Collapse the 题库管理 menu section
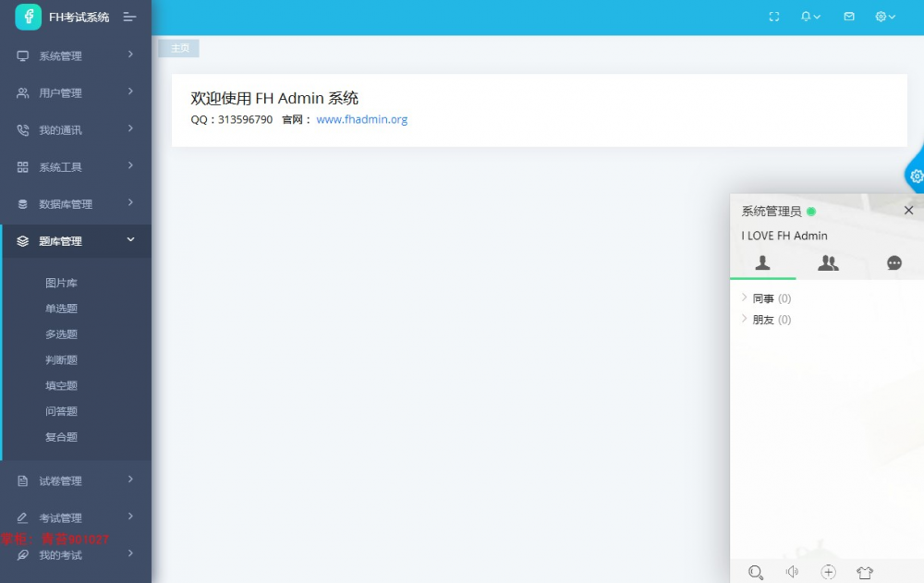Viewport: 924px width, 583px height. (x=61, y=240)
